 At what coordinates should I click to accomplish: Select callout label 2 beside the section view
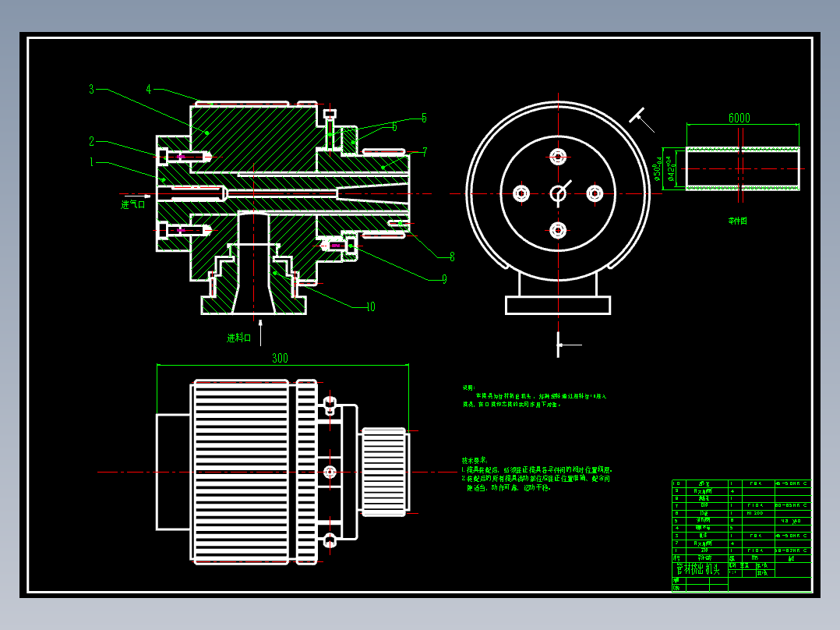[92, 142]
